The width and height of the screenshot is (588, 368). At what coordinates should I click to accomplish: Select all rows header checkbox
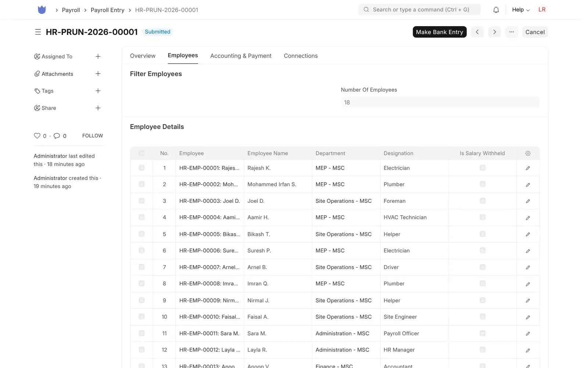click(x=141, y=153)
